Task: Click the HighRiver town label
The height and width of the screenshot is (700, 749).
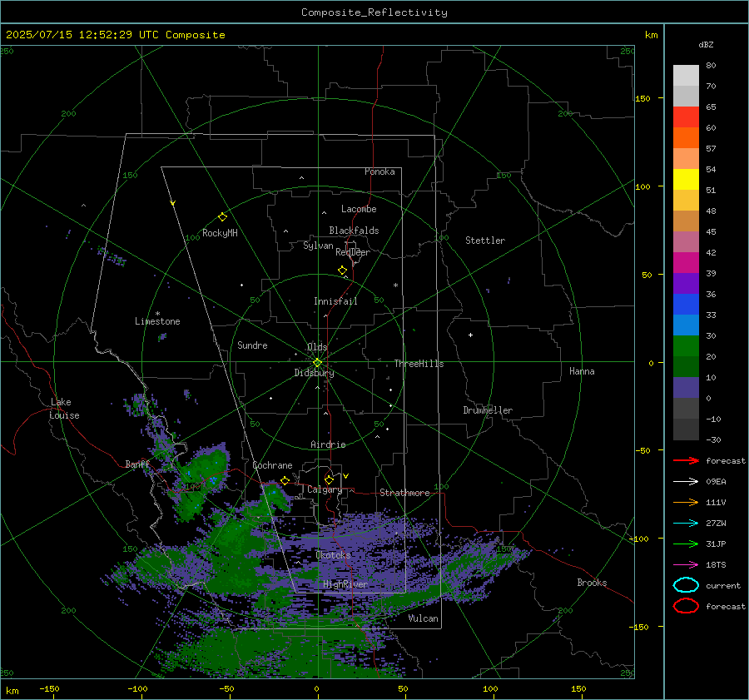Action: (345, 584)
